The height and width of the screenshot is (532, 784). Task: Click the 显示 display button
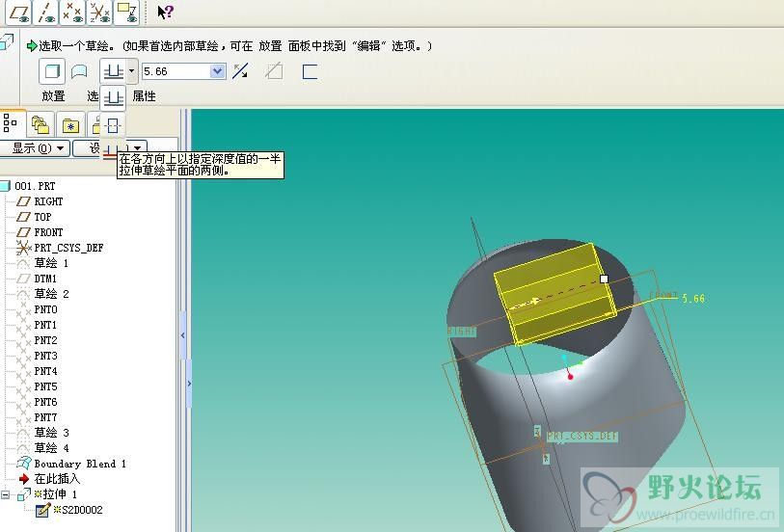[x=36, y=147]
